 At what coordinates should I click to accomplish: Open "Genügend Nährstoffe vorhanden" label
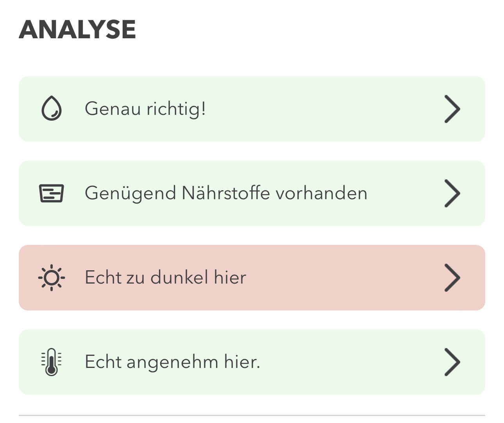[x=226, y=193]
